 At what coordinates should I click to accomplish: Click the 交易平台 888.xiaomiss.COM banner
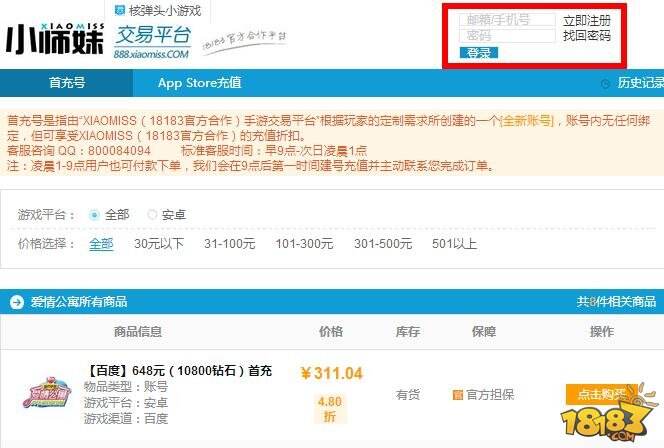152,42
